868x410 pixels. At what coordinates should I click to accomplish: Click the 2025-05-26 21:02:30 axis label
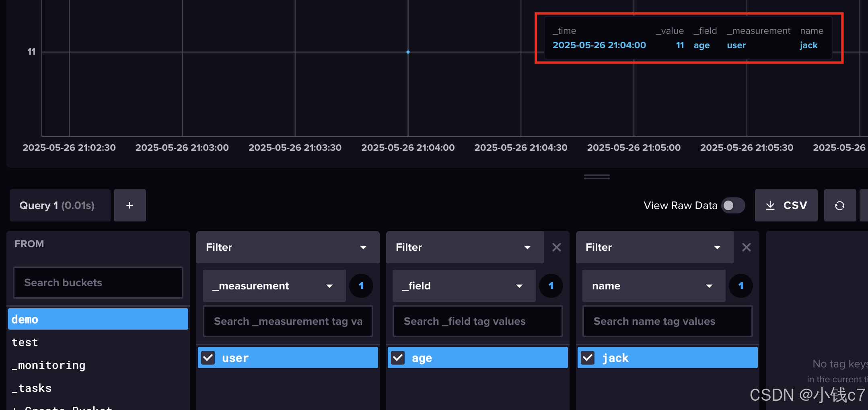(x=69, y=148)
